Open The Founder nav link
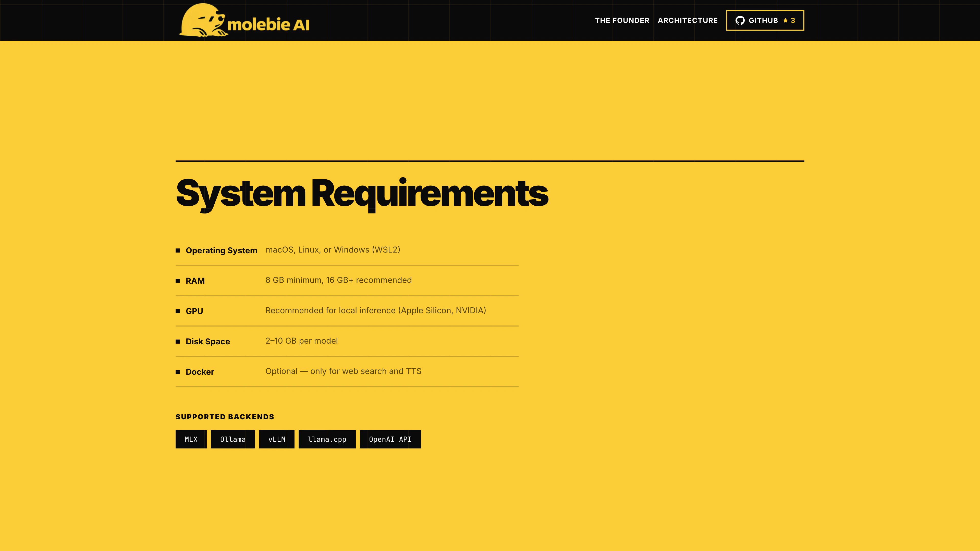Viewport: 980px width, 551px height. point(622,20)
